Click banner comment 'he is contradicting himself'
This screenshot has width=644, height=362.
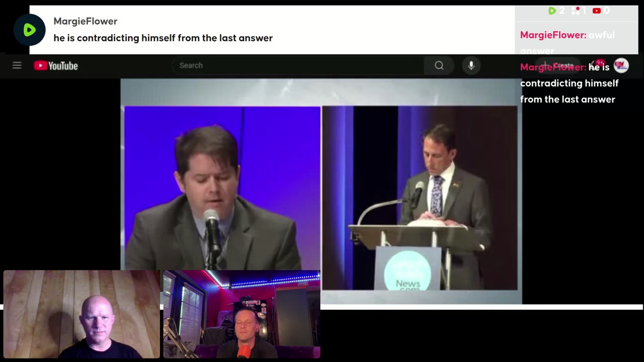click(x=163, y=38)
